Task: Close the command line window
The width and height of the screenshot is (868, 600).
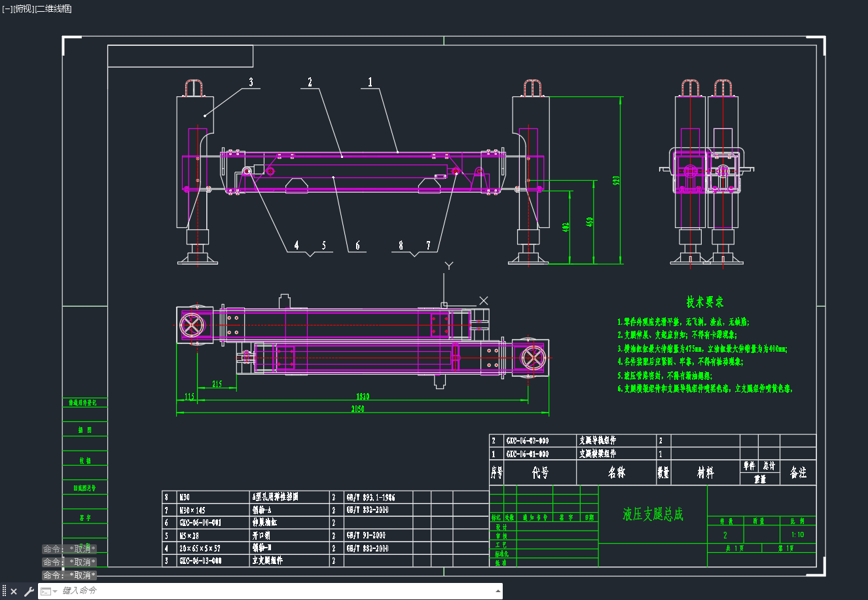Action: [14, 591]
